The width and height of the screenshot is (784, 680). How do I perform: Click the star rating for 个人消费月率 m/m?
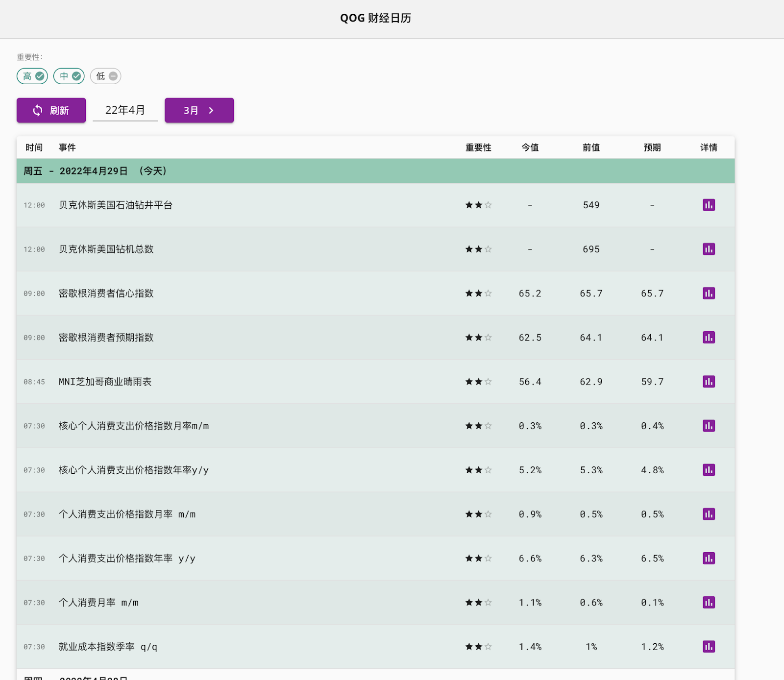(x=478, y=602)
